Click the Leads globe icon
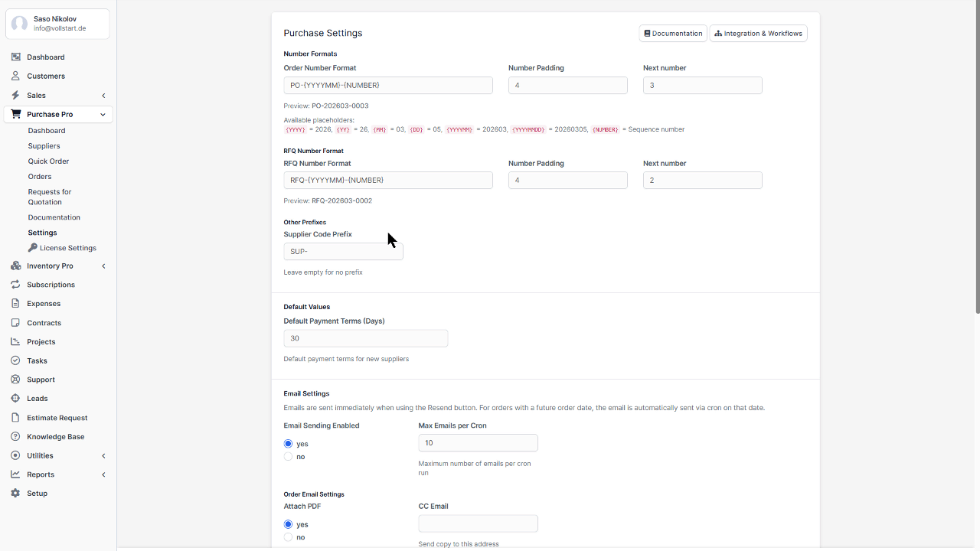The image size is (980, 551). point(15,399)
